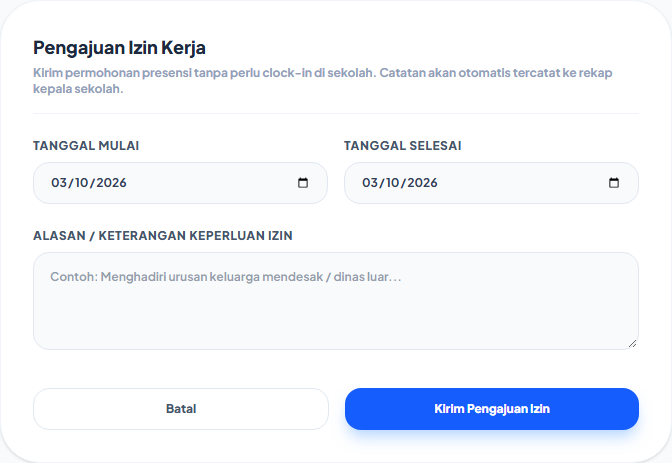Open calendar picker for Tanggal Selesai
Screen dimensions: 672x463
(x=614, y=183)
